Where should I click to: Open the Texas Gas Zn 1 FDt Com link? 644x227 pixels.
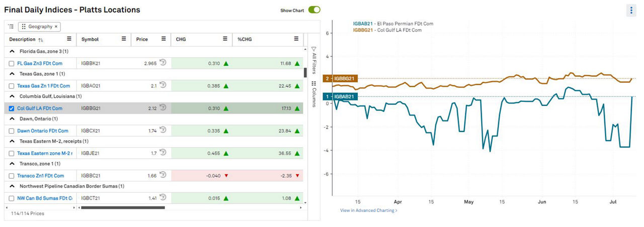coord(43,86)
